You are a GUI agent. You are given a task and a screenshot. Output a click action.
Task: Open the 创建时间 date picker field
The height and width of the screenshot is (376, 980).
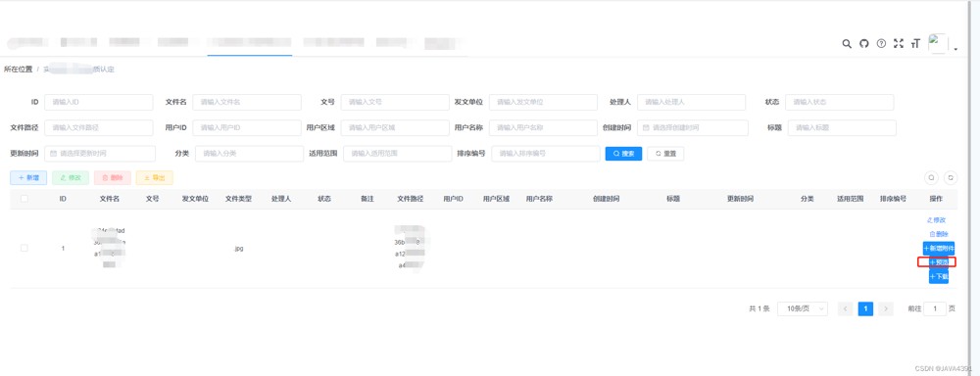(693, 127)
